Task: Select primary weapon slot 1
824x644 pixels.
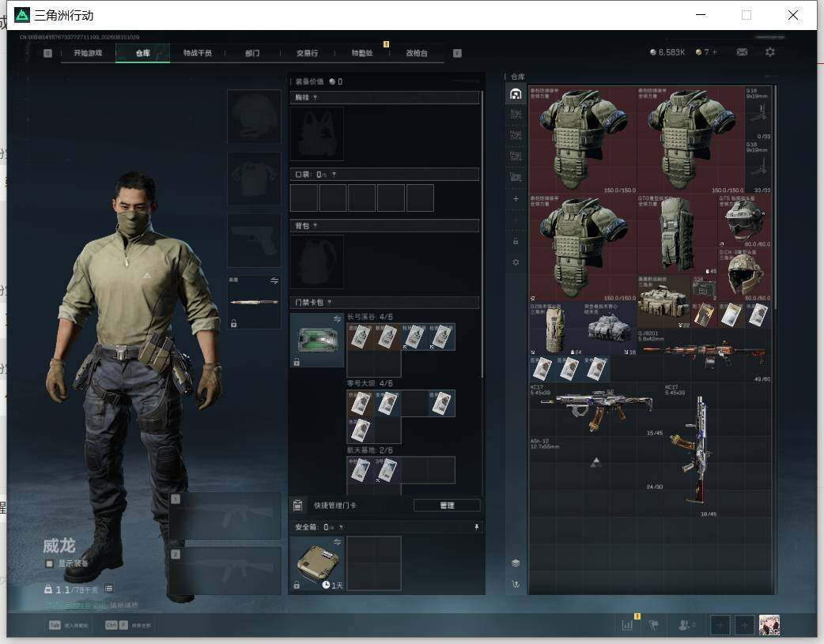Action: (225, 516)
